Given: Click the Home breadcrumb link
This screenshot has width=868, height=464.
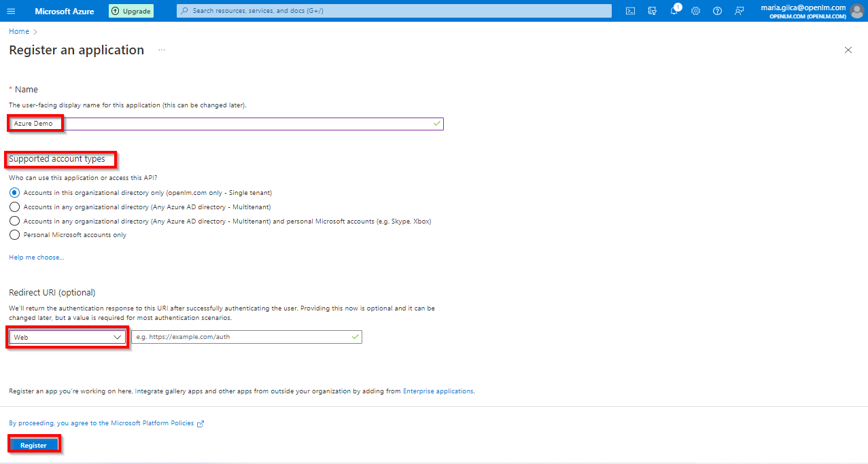Looking at the screenshot, I should tap(19, 31).
